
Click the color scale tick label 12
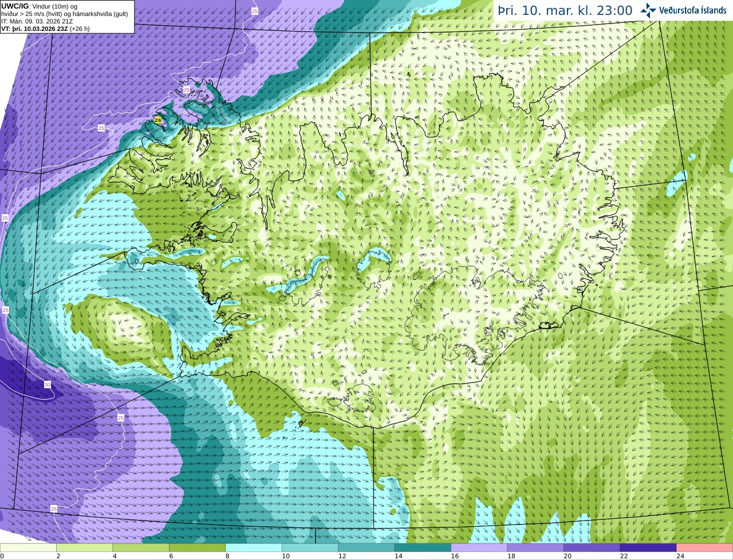pos(342,556)
